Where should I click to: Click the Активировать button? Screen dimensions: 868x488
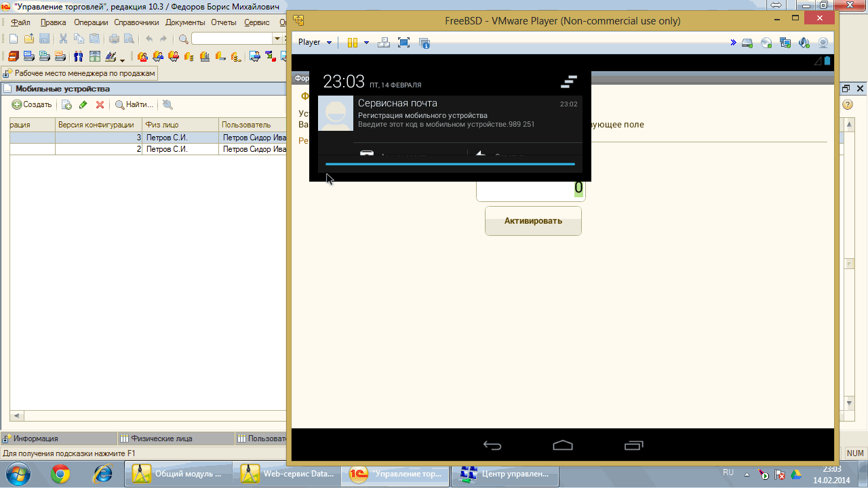[x=533, y=221]
